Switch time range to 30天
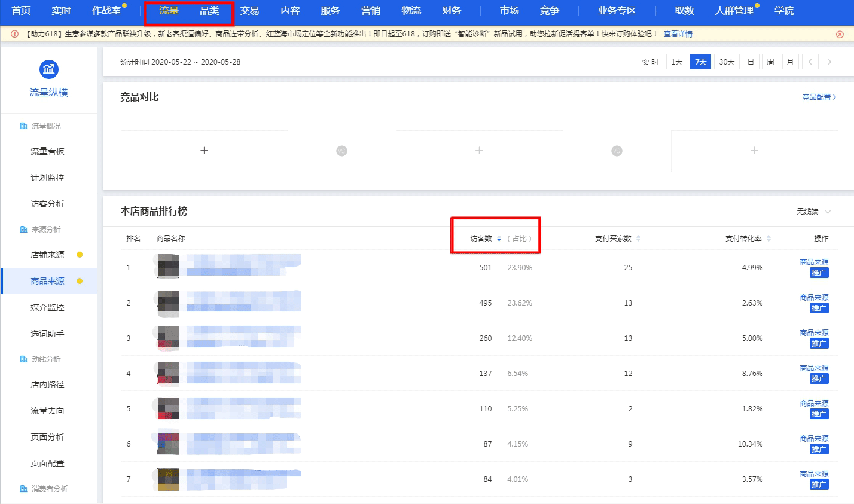This screenshot has width=854, height=504. 727,62
